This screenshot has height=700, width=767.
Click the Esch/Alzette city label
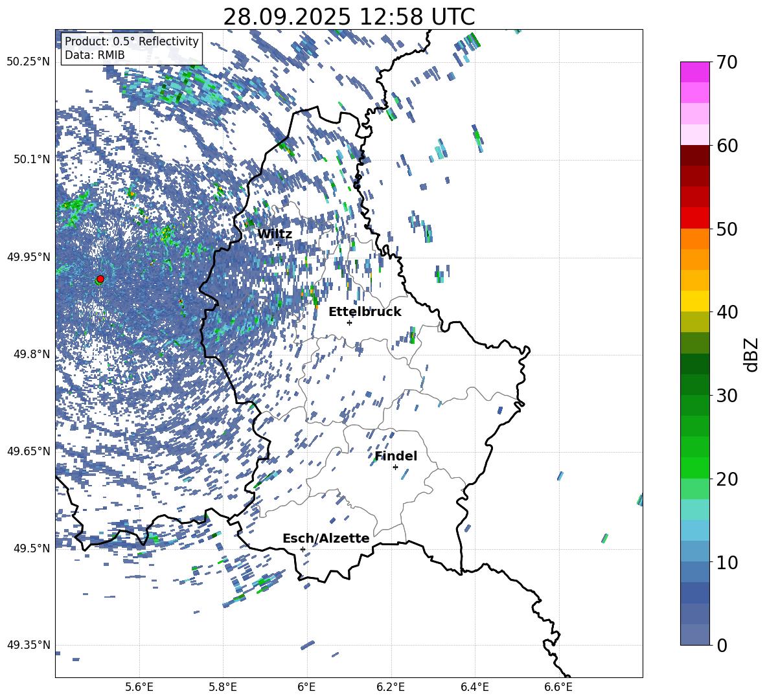(326, 538)
